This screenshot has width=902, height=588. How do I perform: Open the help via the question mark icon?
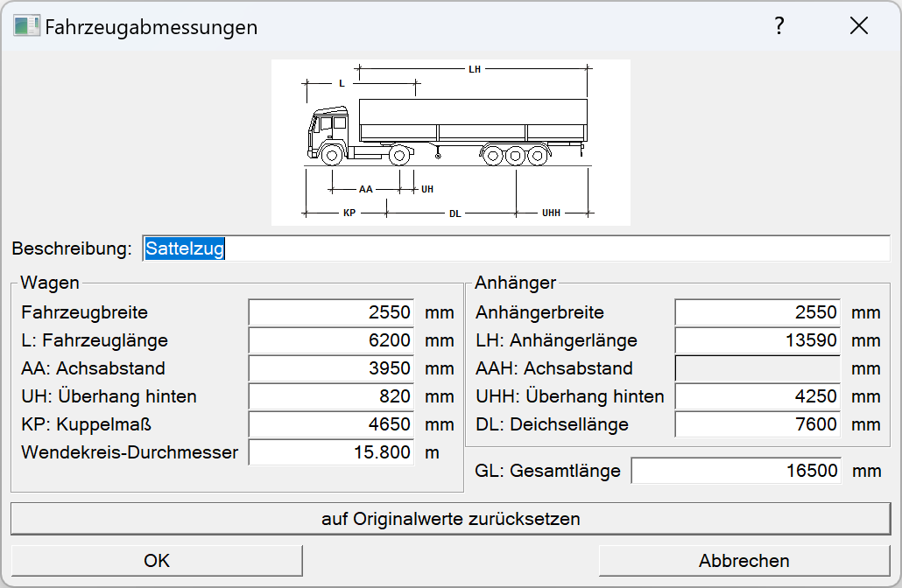779,26
